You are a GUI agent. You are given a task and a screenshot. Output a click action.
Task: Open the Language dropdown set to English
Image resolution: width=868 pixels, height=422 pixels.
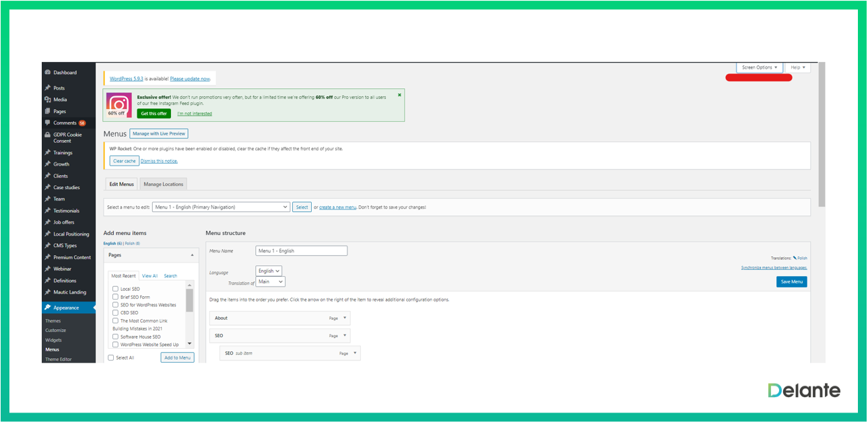pos(269,271)
